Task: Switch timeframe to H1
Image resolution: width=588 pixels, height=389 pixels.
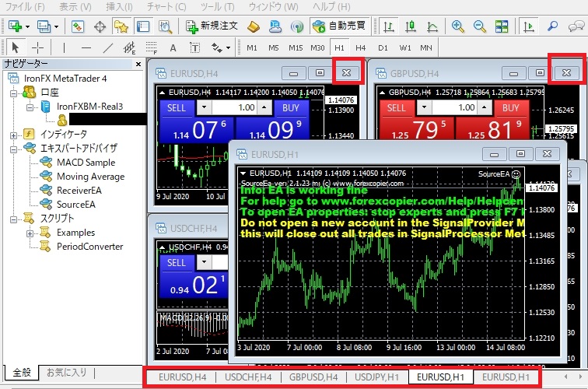Action: click(x=339, y=48)
